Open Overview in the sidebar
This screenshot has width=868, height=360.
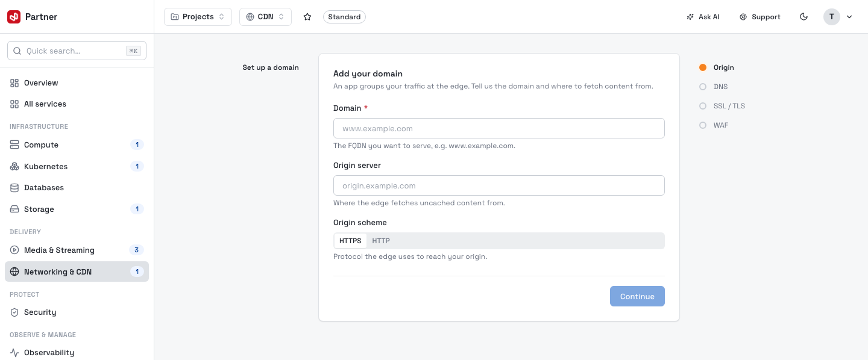point(77,83)
